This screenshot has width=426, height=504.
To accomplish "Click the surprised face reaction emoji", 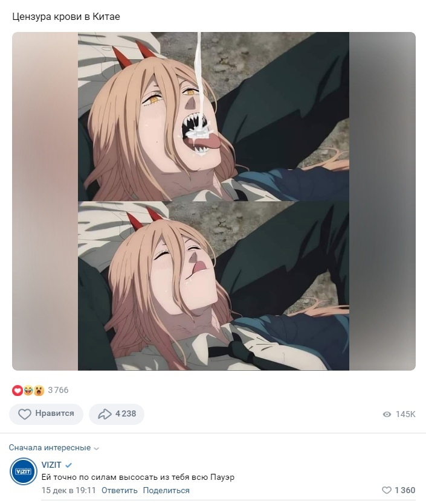I will coord(39,390).
